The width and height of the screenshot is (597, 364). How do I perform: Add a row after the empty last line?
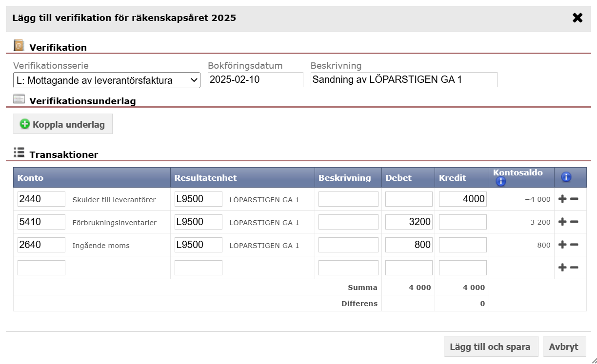coord(562,268)
